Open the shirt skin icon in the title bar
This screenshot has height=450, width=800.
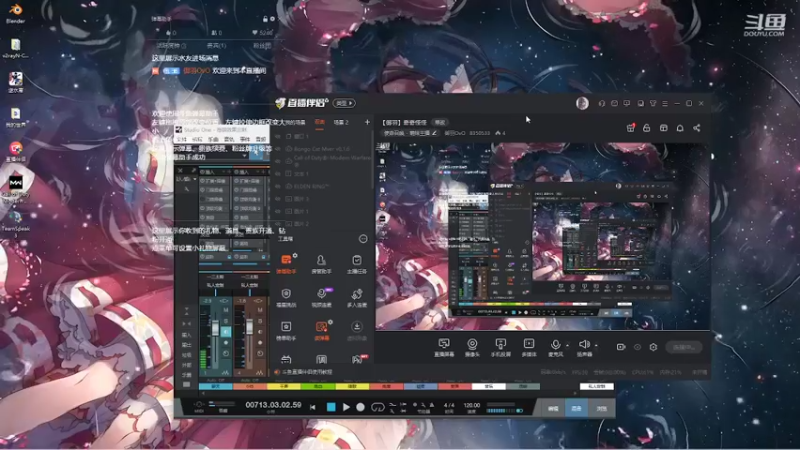click(653, 103)
